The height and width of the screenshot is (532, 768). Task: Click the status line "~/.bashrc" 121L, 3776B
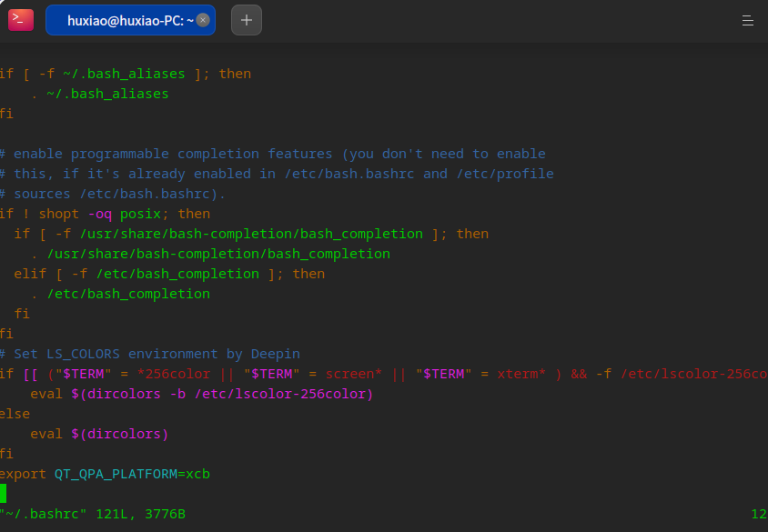click(93, 514)
